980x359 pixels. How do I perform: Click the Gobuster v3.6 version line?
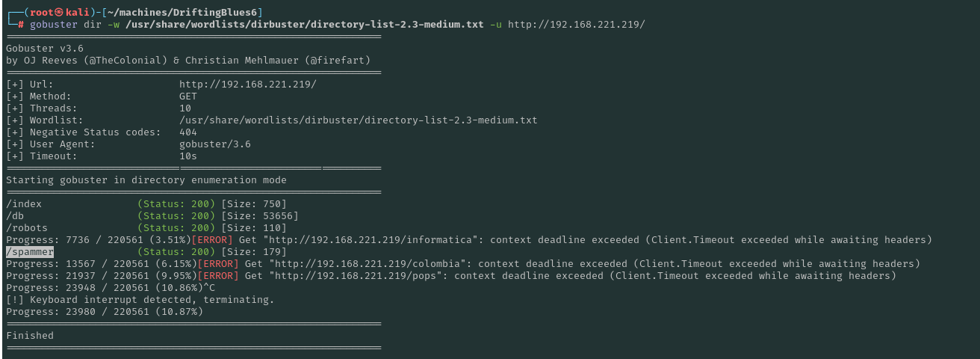pyautogui.click(x=45, y=49)
